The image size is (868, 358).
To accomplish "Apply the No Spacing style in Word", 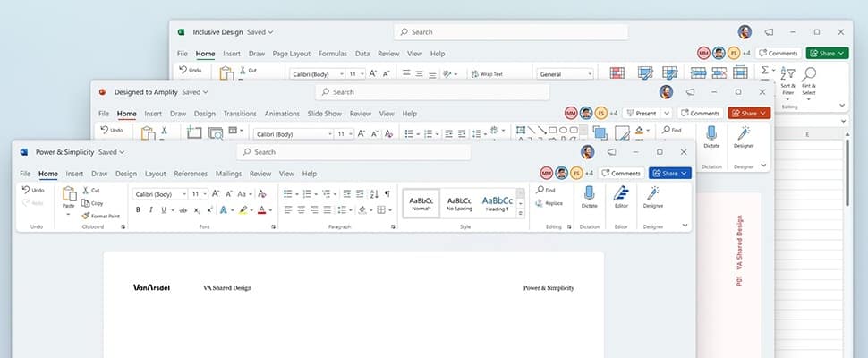I will (x=459, y=203).
